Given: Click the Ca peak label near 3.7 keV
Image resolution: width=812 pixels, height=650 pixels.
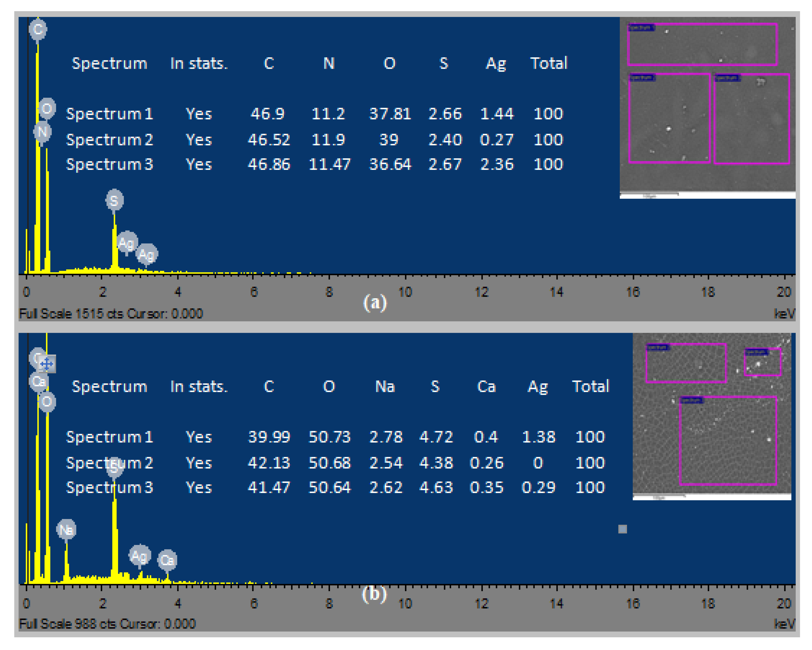Looking at the screenshot, I should (x=167, y=560).
